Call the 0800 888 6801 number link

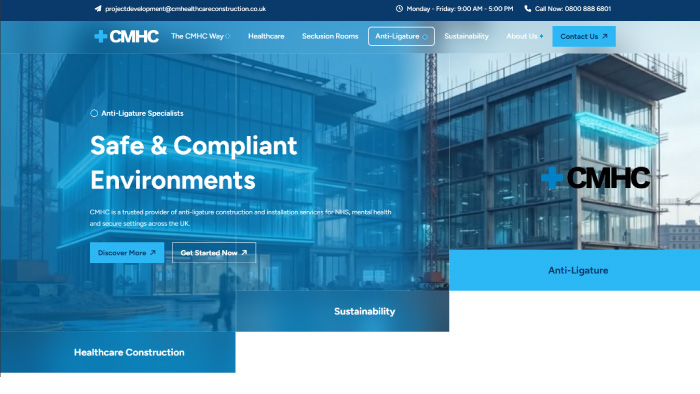573,8
